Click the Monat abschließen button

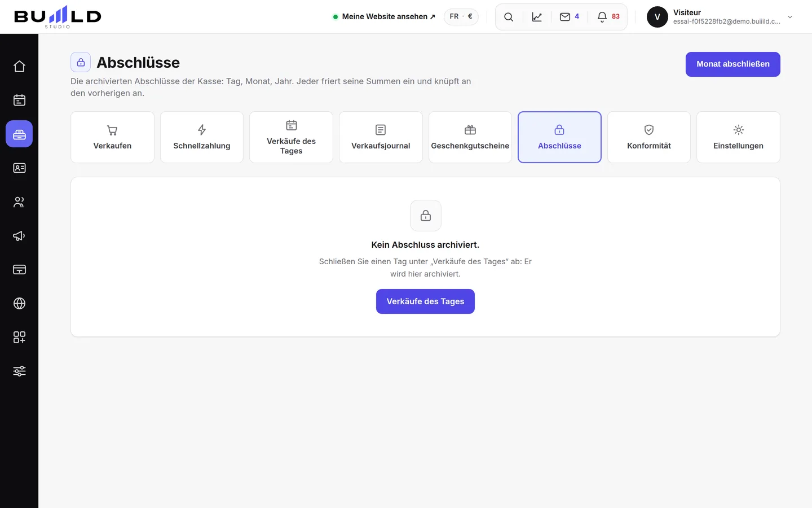pos(733,64)
